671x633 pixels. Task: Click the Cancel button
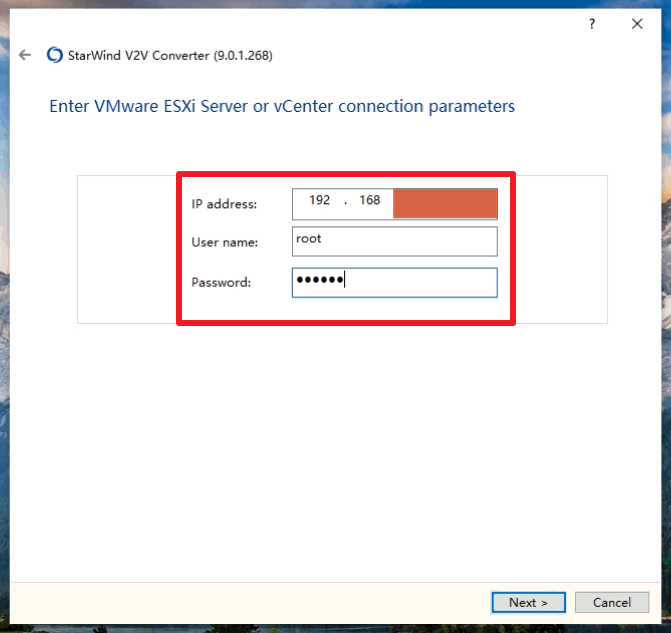coord(612,602)
